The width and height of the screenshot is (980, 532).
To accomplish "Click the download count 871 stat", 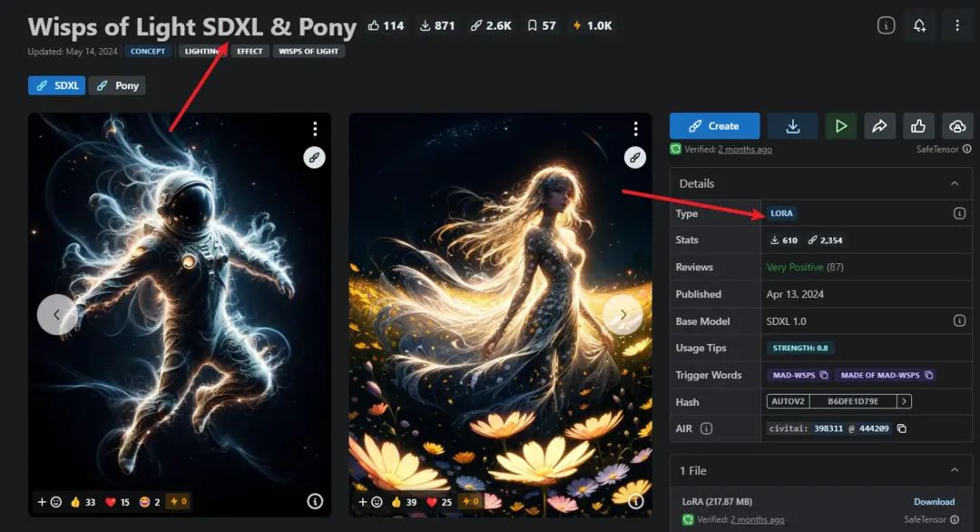I will click(x=436, y=25).
